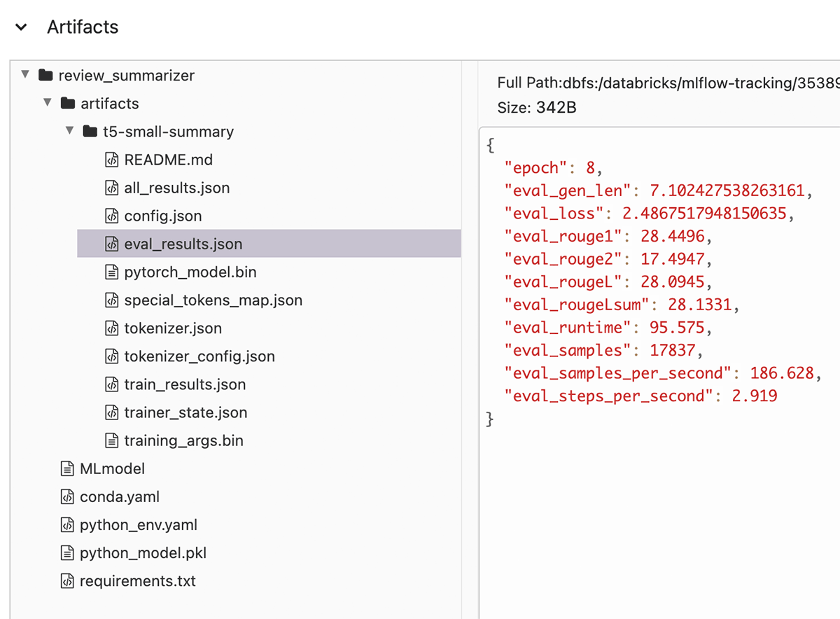Select the eval_results.json file
The height and width of the screenshot is (619, 840).
point(183,244)
